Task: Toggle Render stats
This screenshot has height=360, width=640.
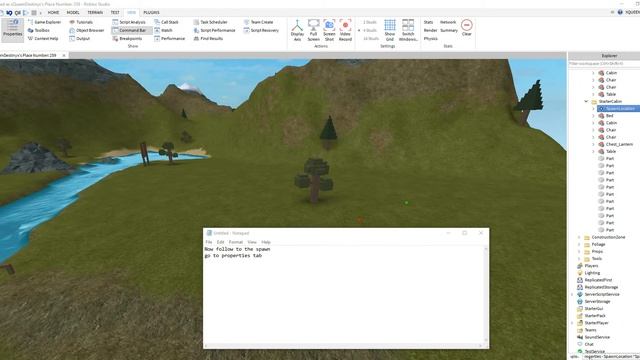Action: point(430,30)
